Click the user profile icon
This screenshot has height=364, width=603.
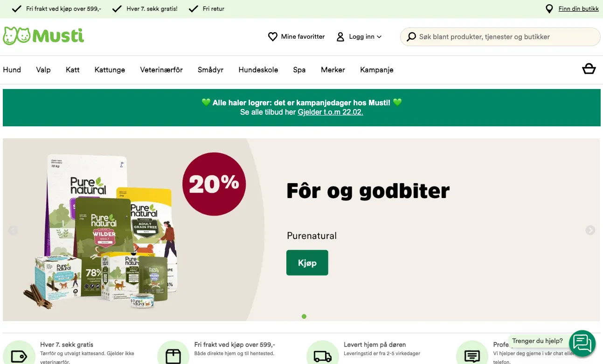point(340,37)
